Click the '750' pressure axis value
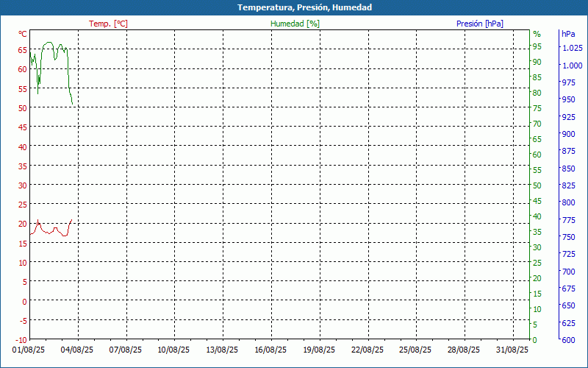The height and width of the screenshot is (368, 588). coord(568,237)
